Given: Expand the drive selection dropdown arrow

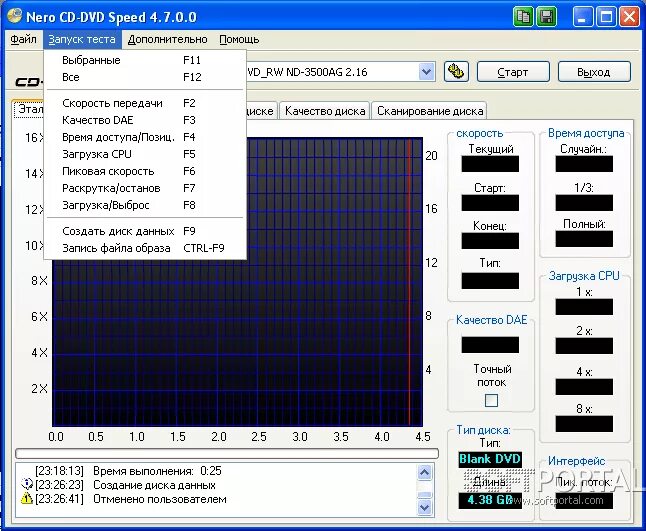Looking at the screenshot, I should click(426, 72).
